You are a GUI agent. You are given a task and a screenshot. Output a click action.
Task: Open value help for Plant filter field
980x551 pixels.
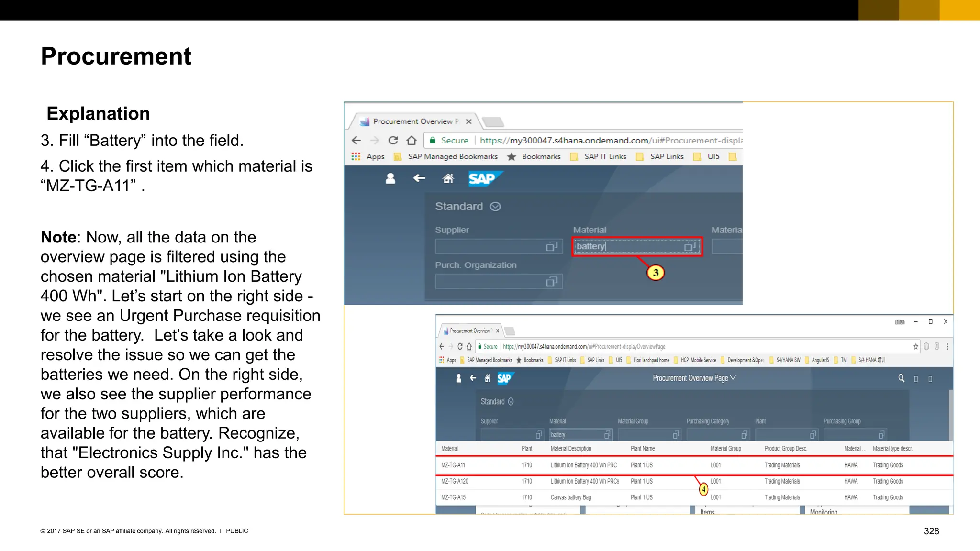tap(813, 435)
